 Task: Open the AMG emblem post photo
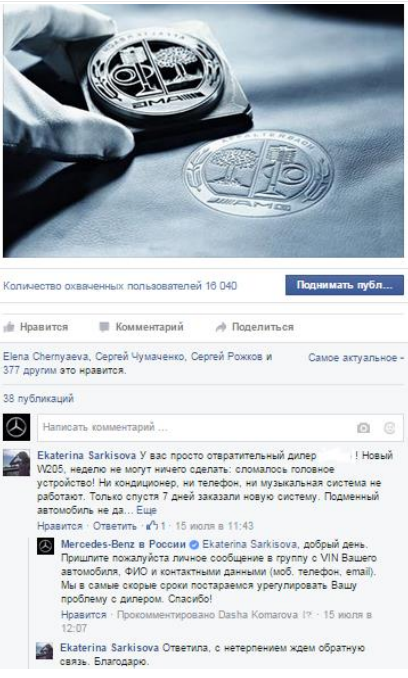(204, 130)
